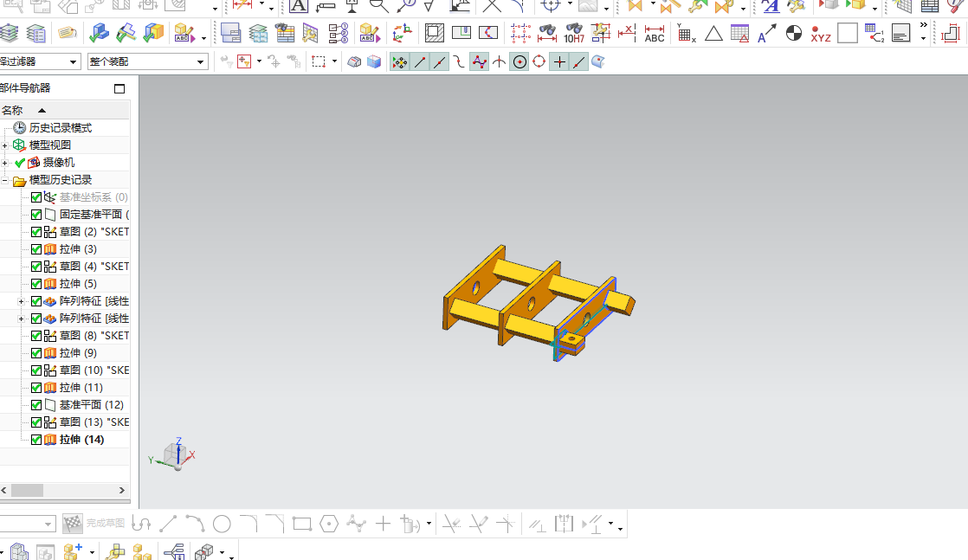Click the XYZ point coordinates icon

click(821, 34)
